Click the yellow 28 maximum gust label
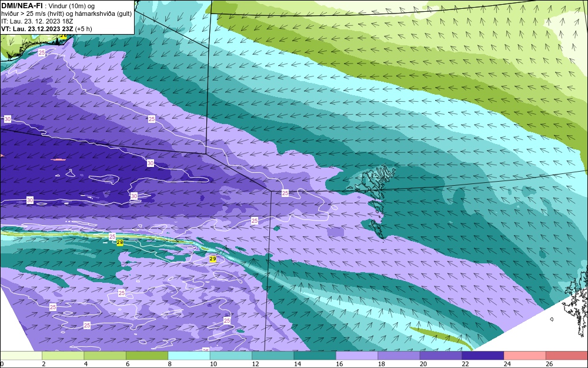 [x=120, y=243]
